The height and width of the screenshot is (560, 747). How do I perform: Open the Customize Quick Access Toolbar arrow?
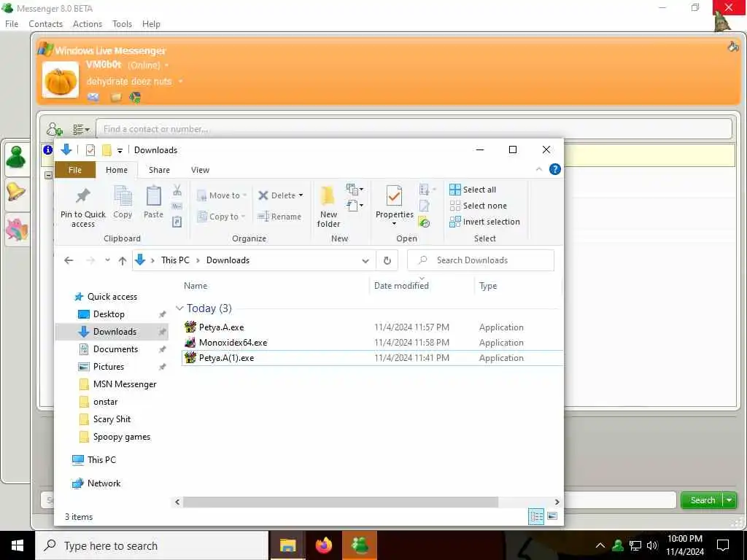coord(120,150)
